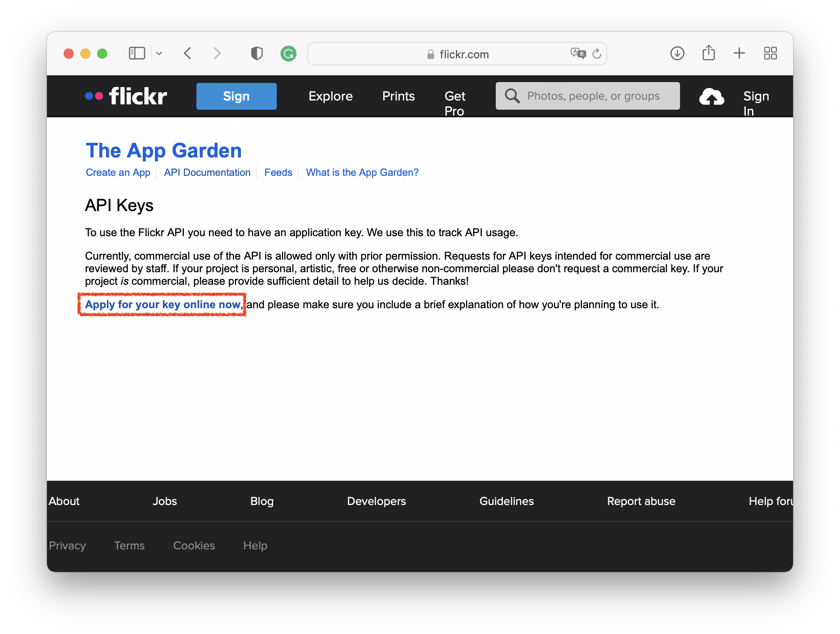Open the Get Pro menu item
Screen dimensions: 840x634
coord(455,103)
